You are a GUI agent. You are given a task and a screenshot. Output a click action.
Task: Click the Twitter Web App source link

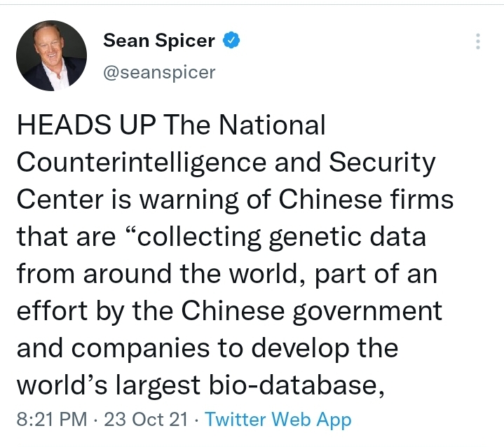[x=278, y=419]
